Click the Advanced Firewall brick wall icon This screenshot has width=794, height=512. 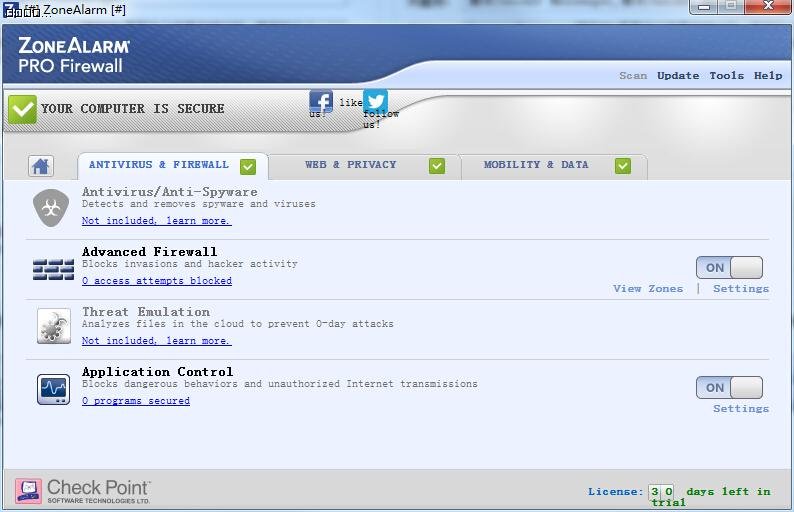point(53,269)
